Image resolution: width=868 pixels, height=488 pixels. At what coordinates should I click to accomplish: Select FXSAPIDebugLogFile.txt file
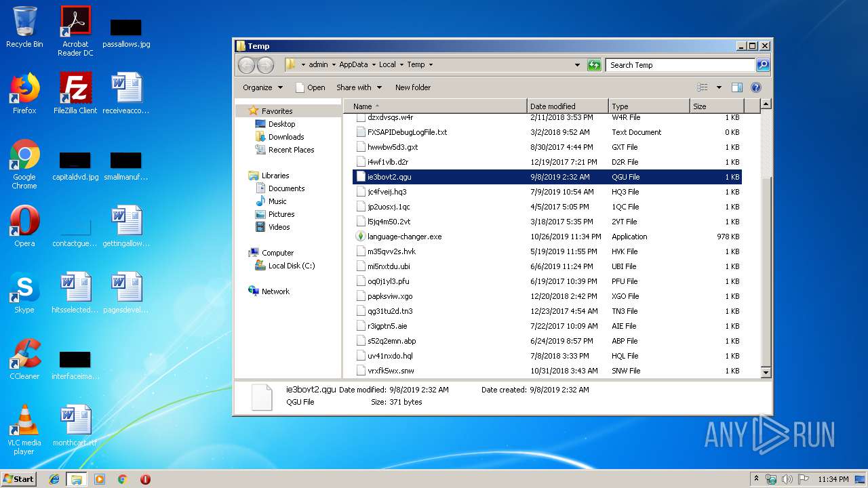click(x=547, y=132)
